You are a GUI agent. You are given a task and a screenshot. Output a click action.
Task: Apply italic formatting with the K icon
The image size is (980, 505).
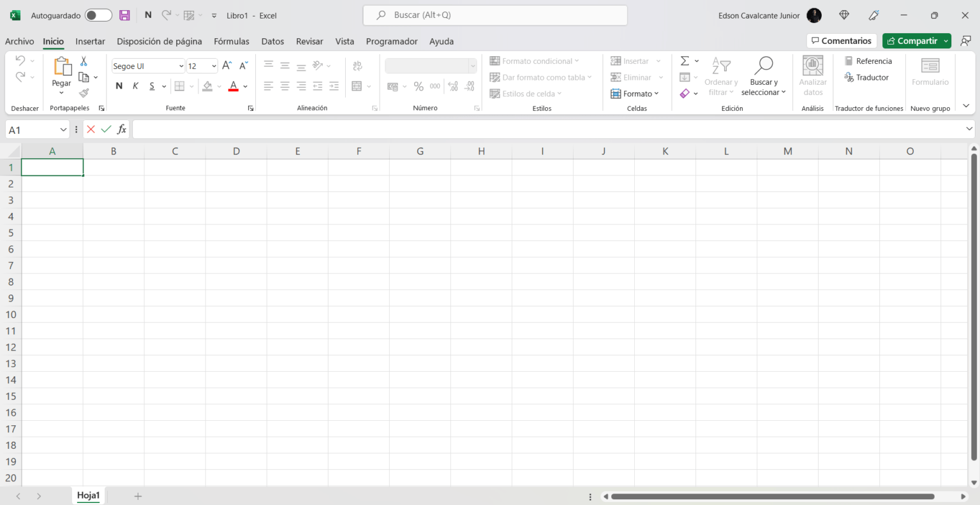point(135,85)
